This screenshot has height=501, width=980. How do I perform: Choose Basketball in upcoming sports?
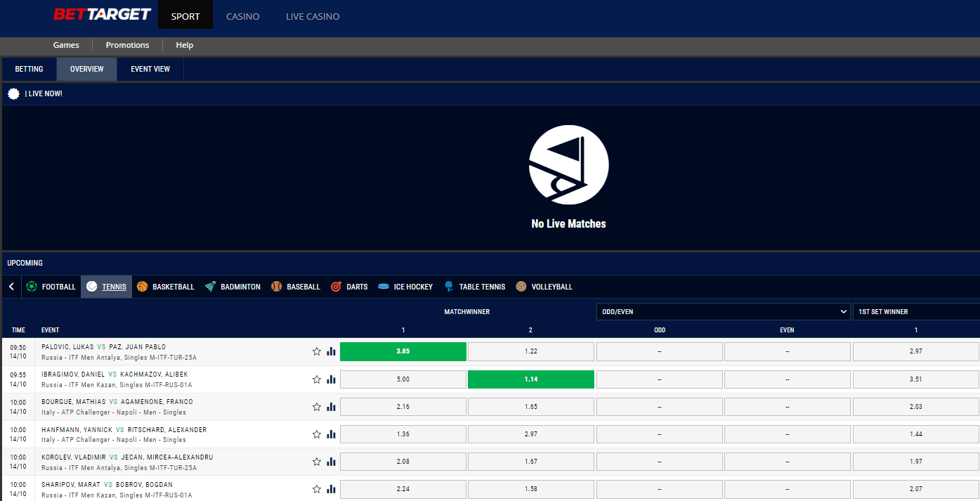pyautogui.click(x=166, y=287)
